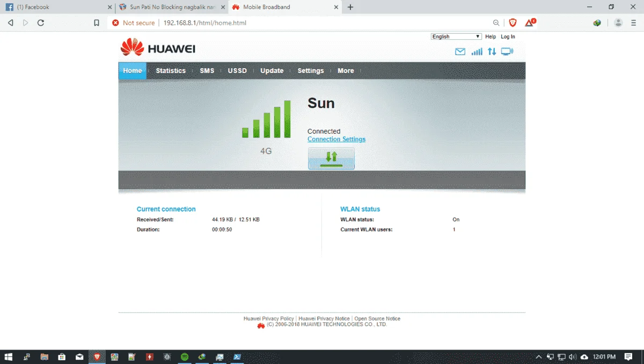Open the Open Source Notice link

[377, 318]
